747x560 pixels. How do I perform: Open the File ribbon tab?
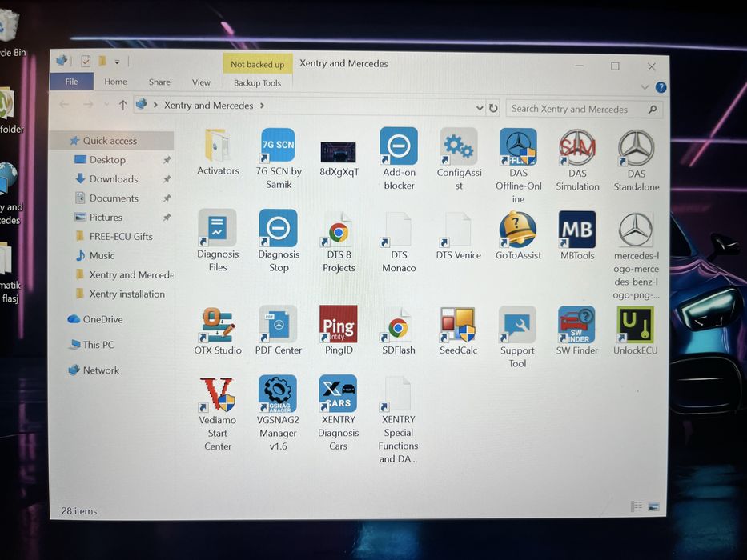pos(71,82)
